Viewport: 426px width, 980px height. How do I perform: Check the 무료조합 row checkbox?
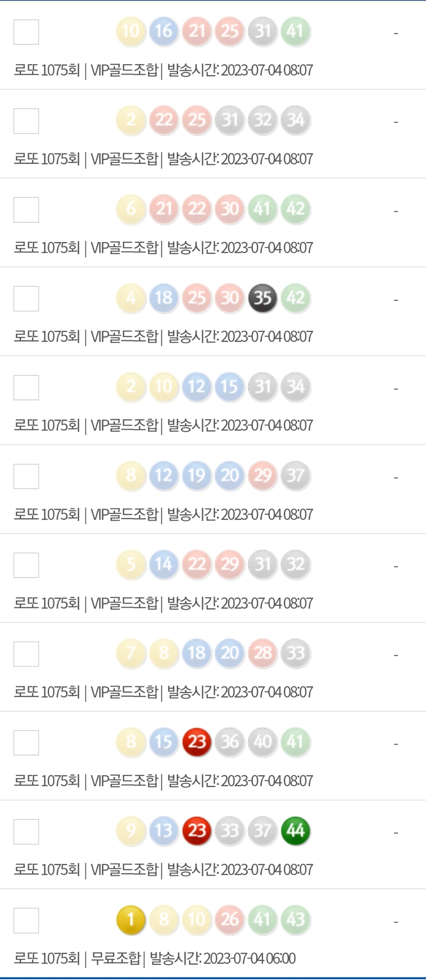pyautogui.click(x=26, y=920)
